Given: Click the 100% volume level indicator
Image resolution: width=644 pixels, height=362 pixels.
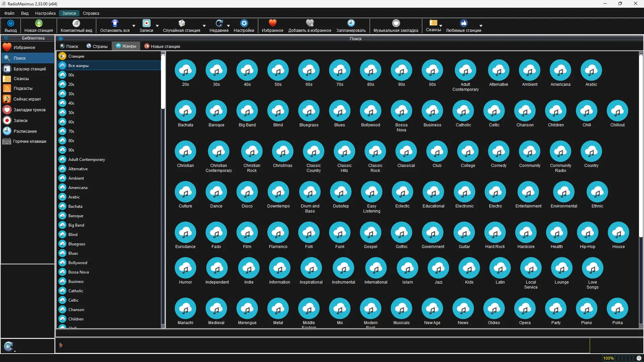Looking at the screenshot, I should click(608, 358).
